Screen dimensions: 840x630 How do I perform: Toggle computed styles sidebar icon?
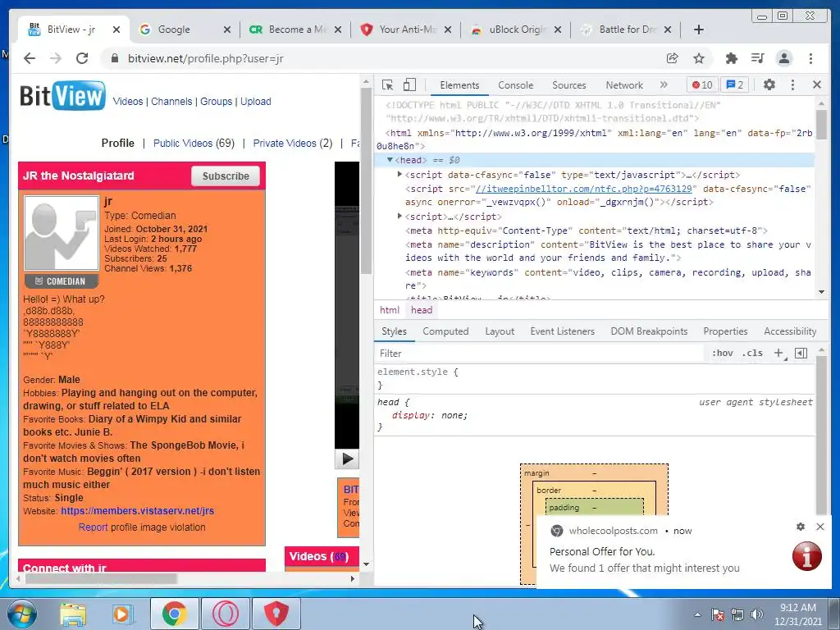point(801,353)
